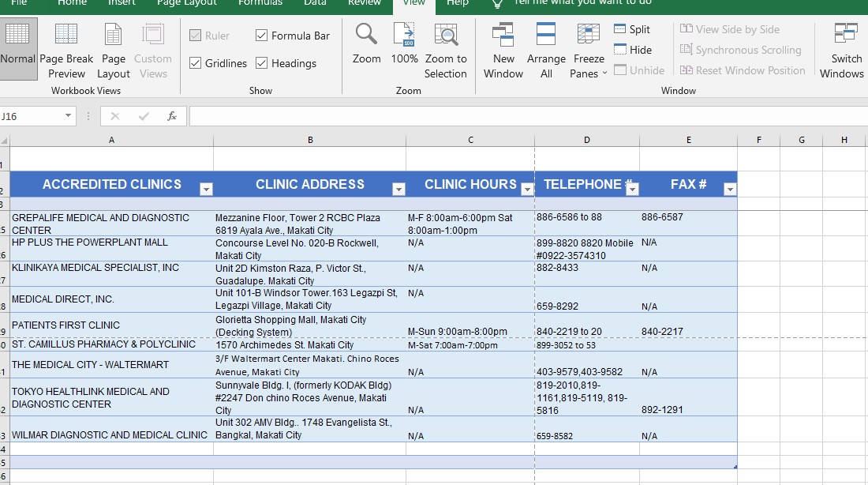
Task: Open Page Break Preview view
Action: (66, 51)
